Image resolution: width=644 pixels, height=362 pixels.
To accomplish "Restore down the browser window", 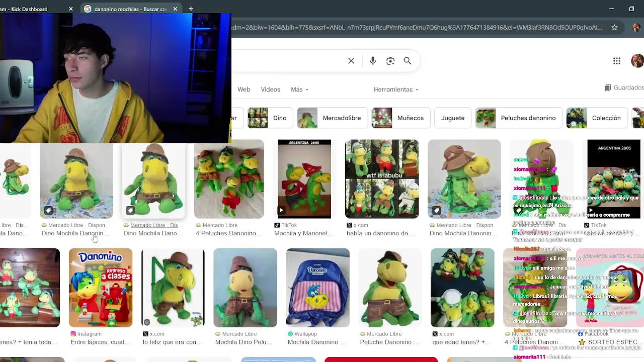I will pos(631,9).
